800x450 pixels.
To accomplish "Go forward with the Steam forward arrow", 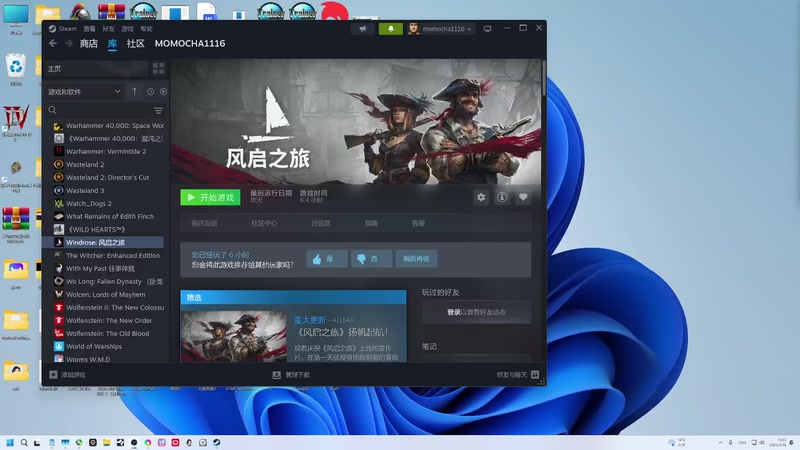I will pyautogui.click(x=68, y=43).
